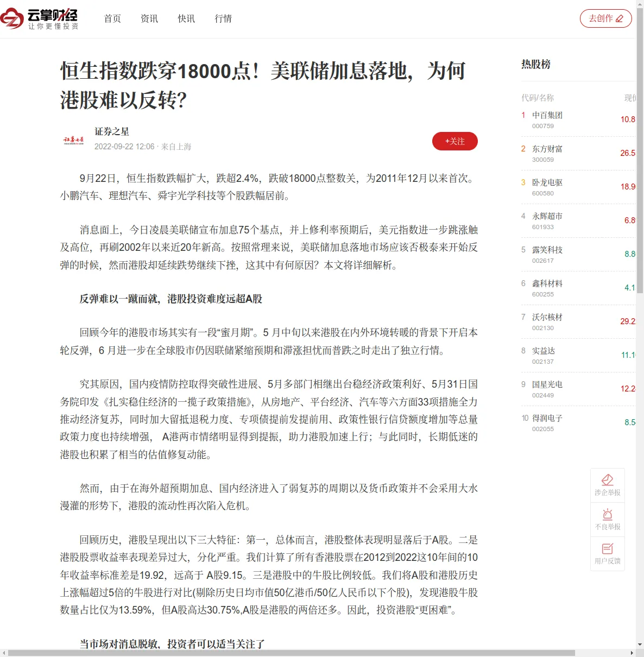Click the scrollbar up arrow
The image size is (644, 657).
point(640,4)
